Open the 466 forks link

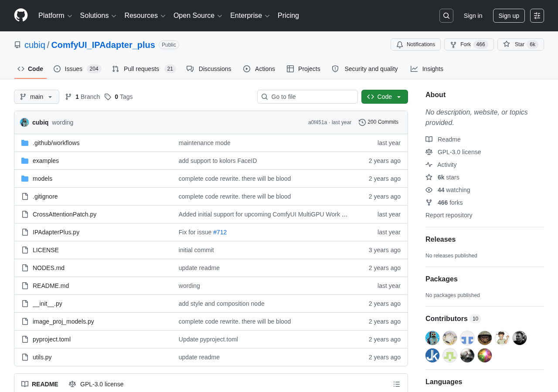click(x=444, y=203)
